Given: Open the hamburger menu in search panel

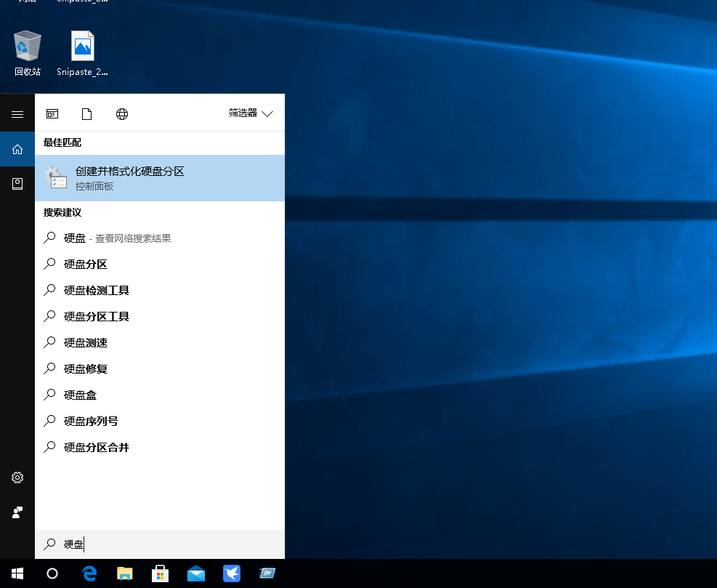Looking at the screenshot, I should coord(17,114).
